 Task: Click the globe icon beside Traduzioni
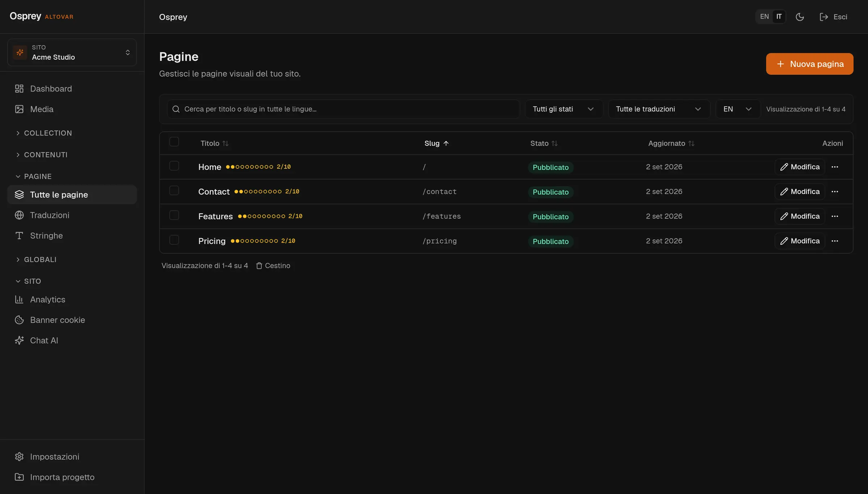[x=19, y=215]
